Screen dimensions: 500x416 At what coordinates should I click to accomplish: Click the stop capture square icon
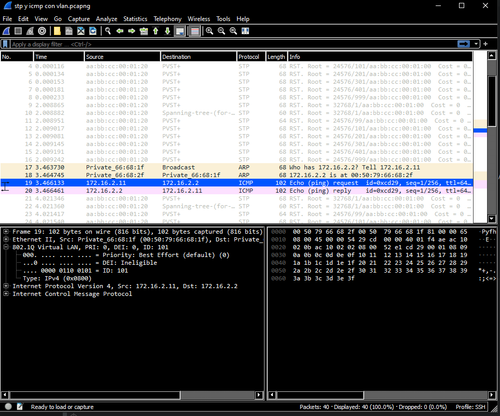click(x=18, y=31)
